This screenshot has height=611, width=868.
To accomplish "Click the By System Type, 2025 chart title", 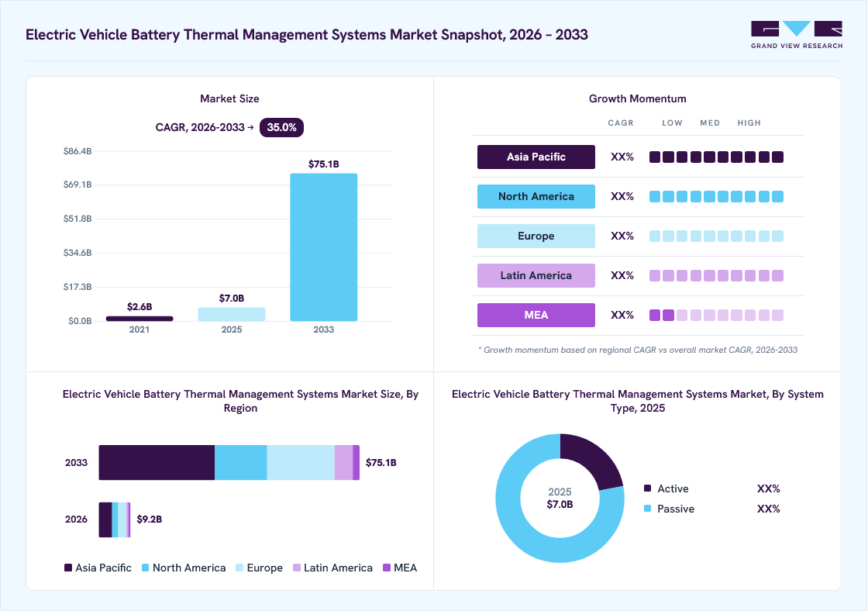I will pyautogui.click(x=638, y=401).
